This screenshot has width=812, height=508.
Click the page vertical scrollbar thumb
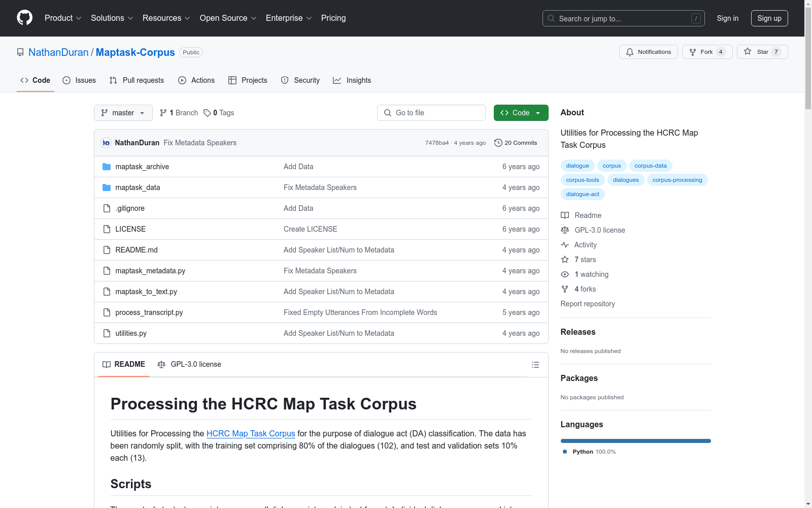(808, 58)
